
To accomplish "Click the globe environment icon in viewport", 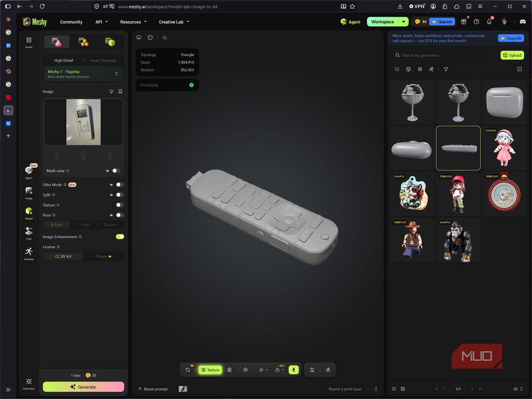I will [x=150, y=37].
